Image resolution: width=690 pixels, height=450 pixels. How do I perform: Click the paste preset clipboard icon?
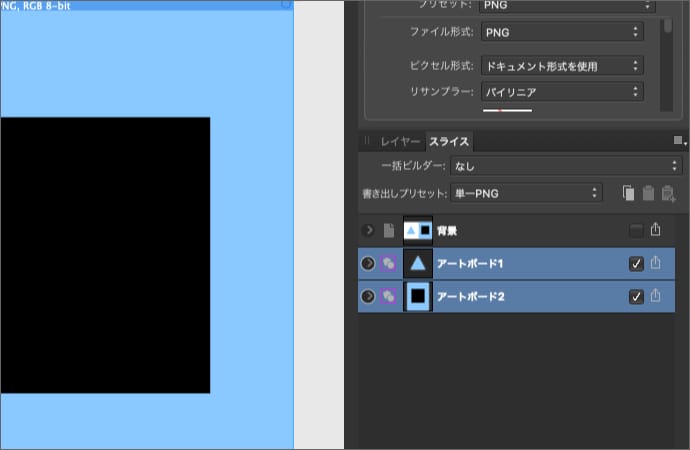click(648, 192)
